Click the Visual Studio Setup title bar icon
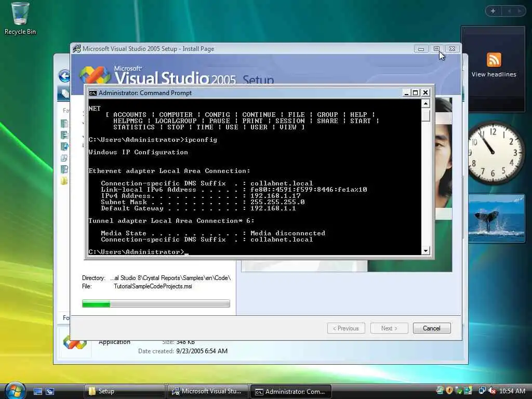Screen dimensions: 532x399 click(x=77, y=48)
